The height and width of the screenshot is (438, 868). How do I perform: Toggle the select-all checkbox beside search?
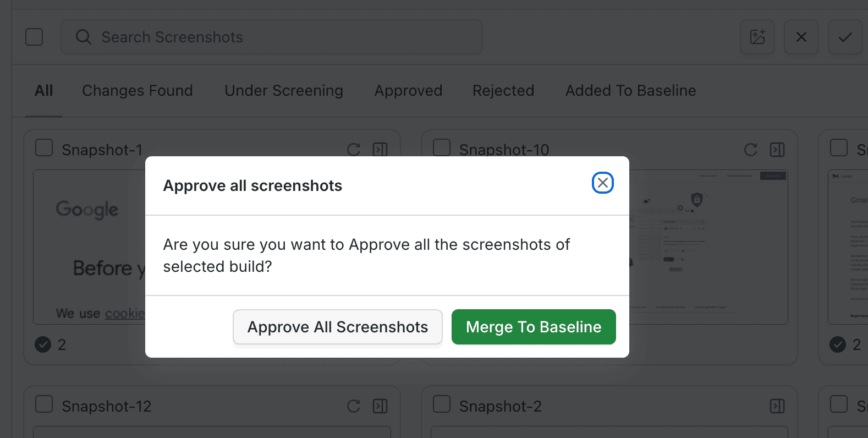tap(34, 37)
